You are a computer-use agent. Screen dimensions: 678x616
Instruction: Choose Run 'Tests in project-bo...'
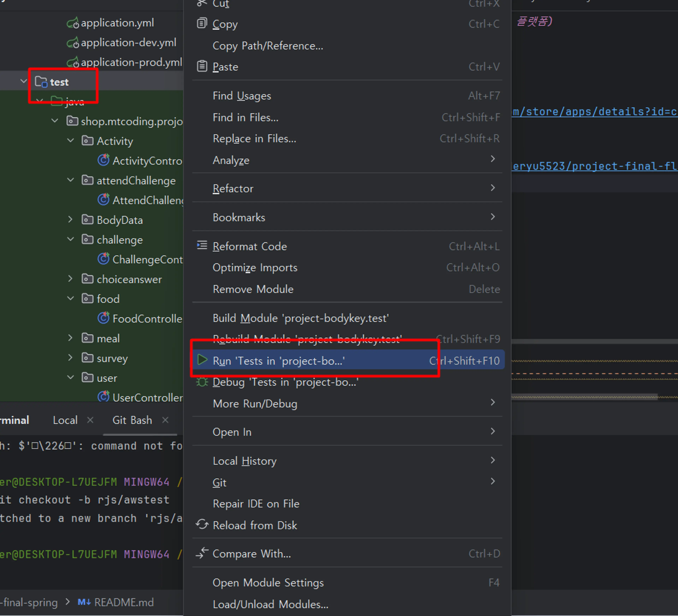click(x=348, y=360)
